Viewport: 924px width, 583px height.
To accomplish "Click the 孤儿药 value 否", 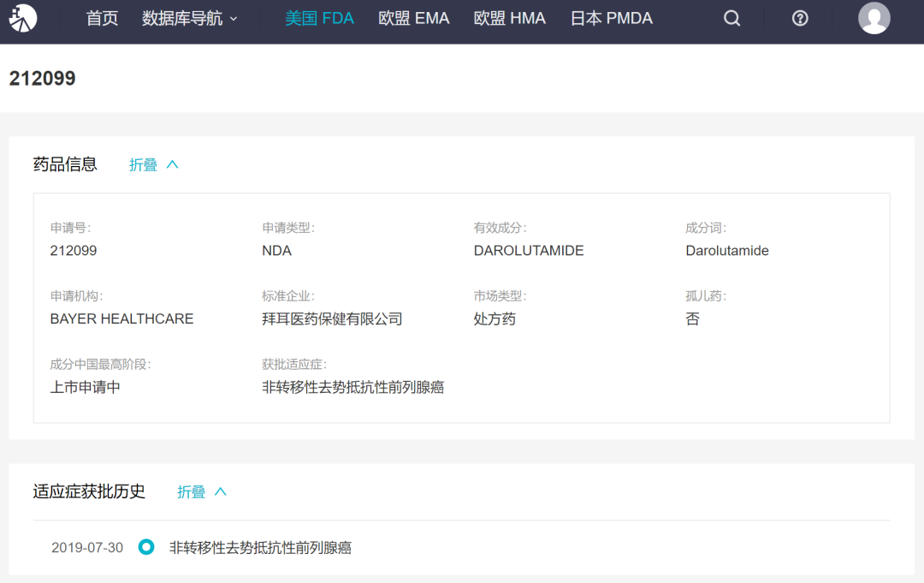I will 692,319.
